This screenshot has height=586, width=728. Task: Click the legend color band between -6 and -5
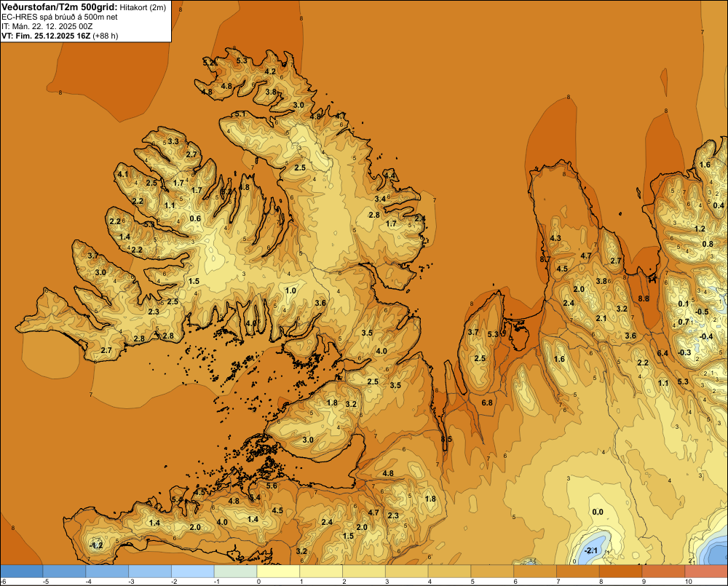point(21,571)
